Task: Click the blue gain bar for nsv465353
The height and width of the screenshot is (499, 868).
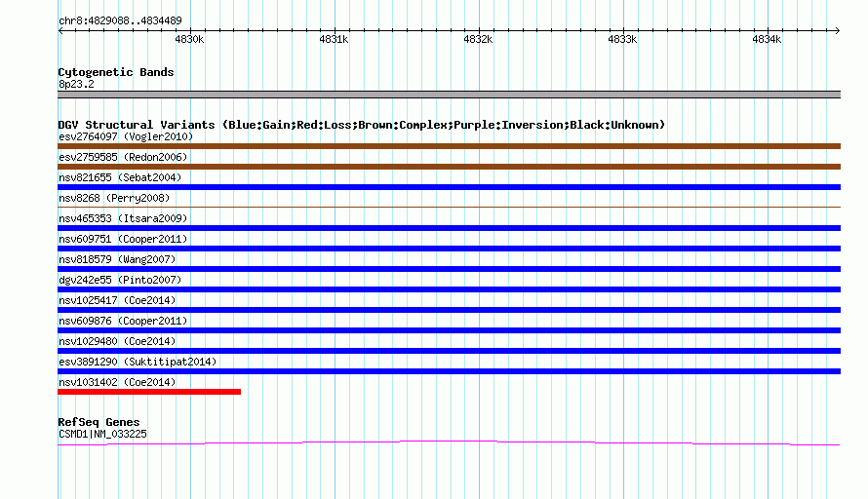Action: [449, 228]
